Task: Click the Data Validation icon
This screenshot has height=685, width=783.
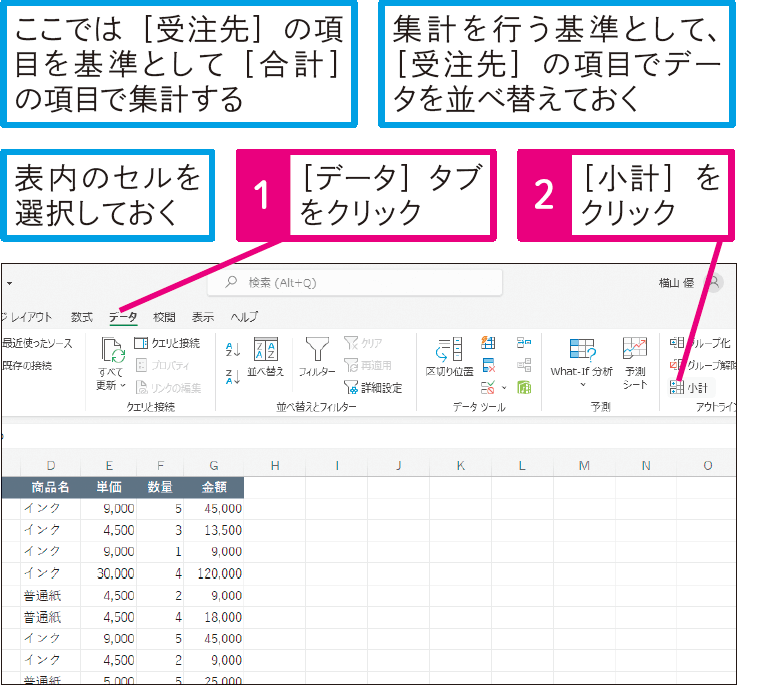Action: point(488,387)
